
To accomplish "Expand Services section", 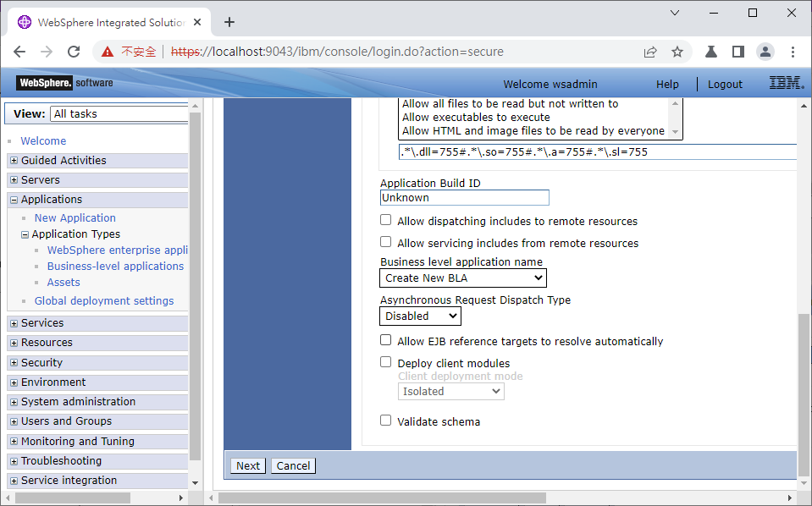I will (x=14, y=323).
